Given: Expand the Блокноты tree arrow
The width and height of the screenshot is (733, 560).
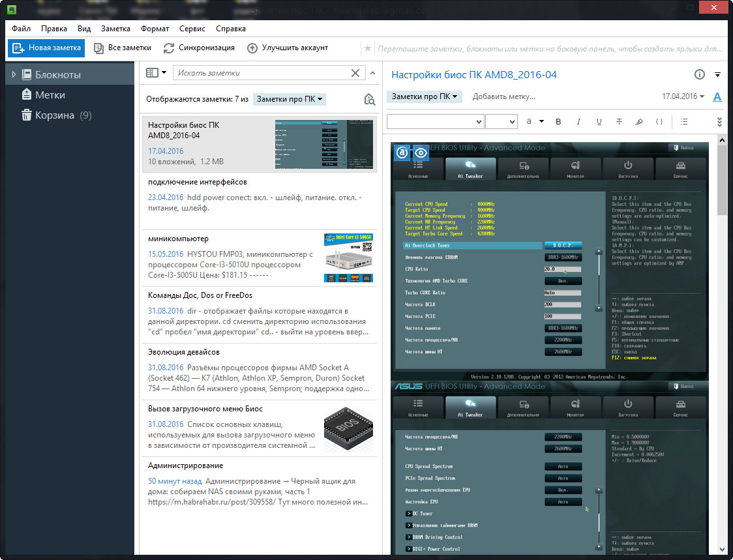Looking at the screenshot, I should coord(14,75).
